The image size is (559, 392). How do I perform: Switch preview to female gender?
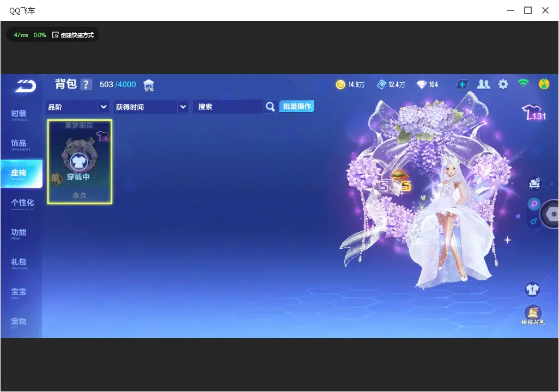534,204
